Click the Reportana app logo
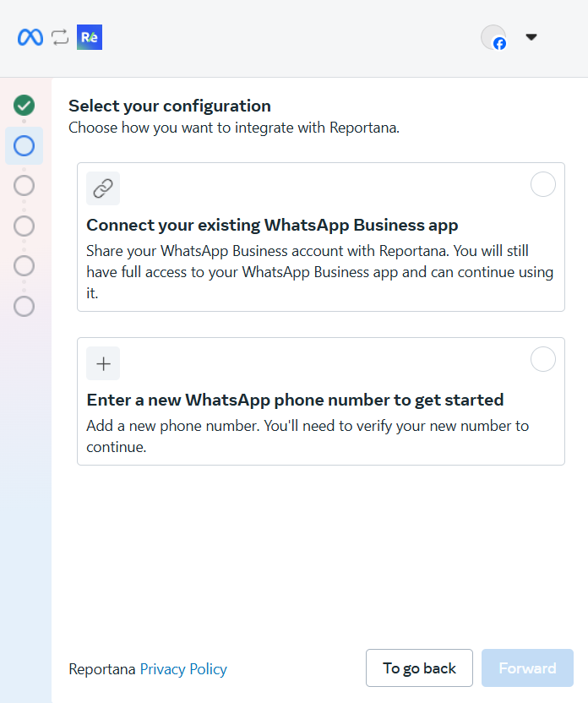The width and height of the screenshot is (588, 703). tap(90, 37)
